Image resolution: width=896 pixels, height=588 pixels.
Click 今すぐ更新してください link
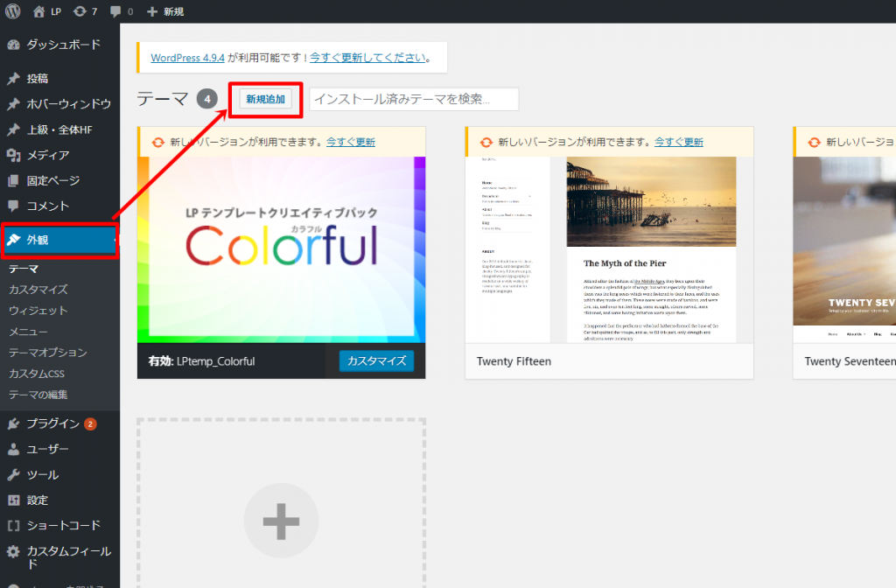click(x=368, y=58)
